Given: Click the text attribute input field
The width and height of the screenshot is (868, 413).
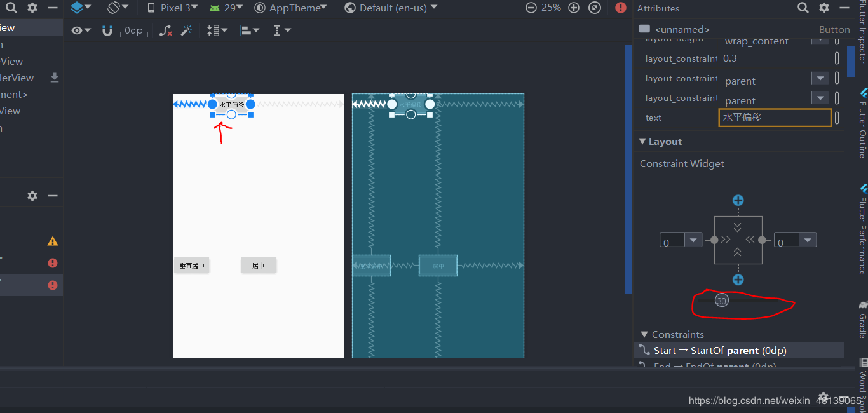Looking at the screenshot, I should coord(775,118).
